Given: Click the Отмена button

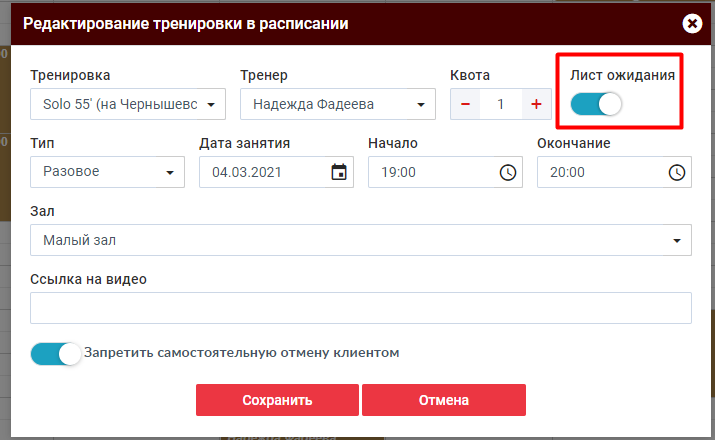Looking at the screenshot, I should pos(443,400).
